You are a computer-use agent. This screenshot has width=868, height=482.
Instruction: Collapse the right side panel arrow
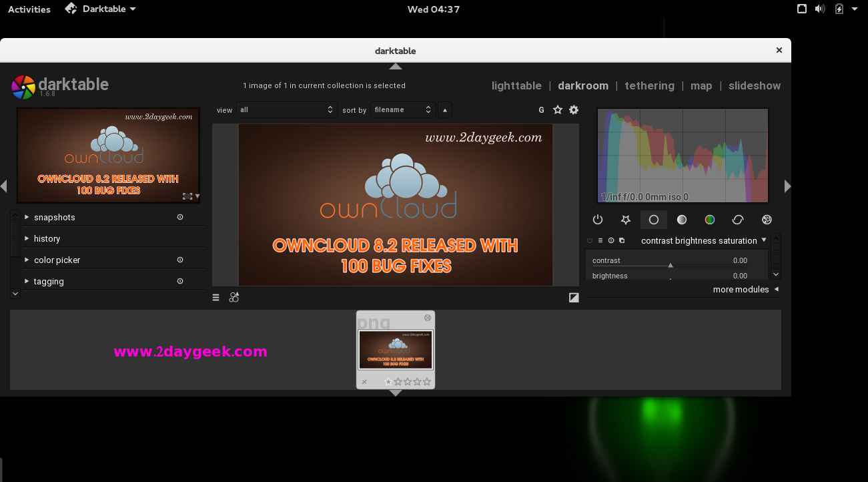(x=787, y=186)
